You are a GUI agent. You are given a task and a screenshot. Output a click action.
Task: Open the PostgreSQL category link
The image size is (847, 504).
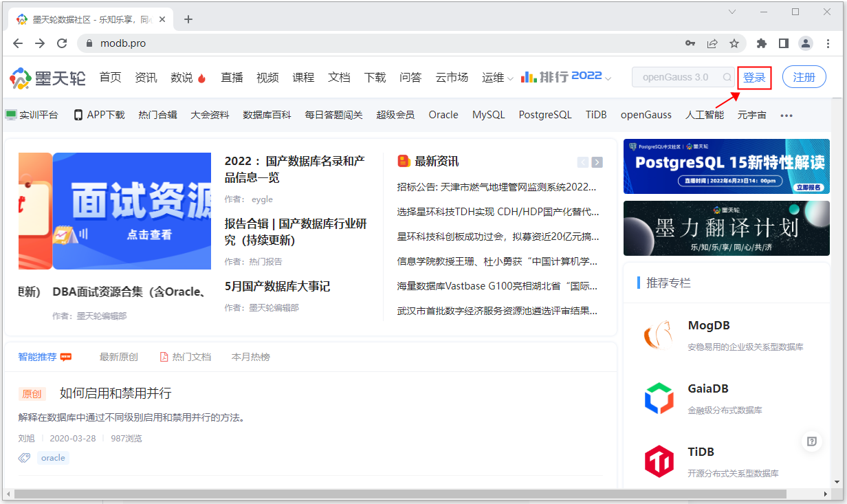[545, 115]
